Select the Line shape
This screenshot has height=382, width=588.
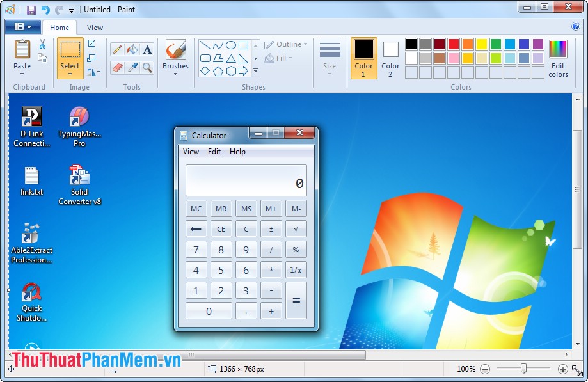[205, 45]
